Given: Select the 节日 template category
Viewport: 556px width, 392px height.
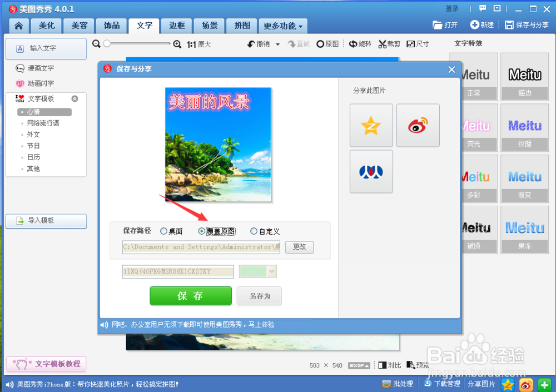Looking at the screenshot, I should [33, 146].
